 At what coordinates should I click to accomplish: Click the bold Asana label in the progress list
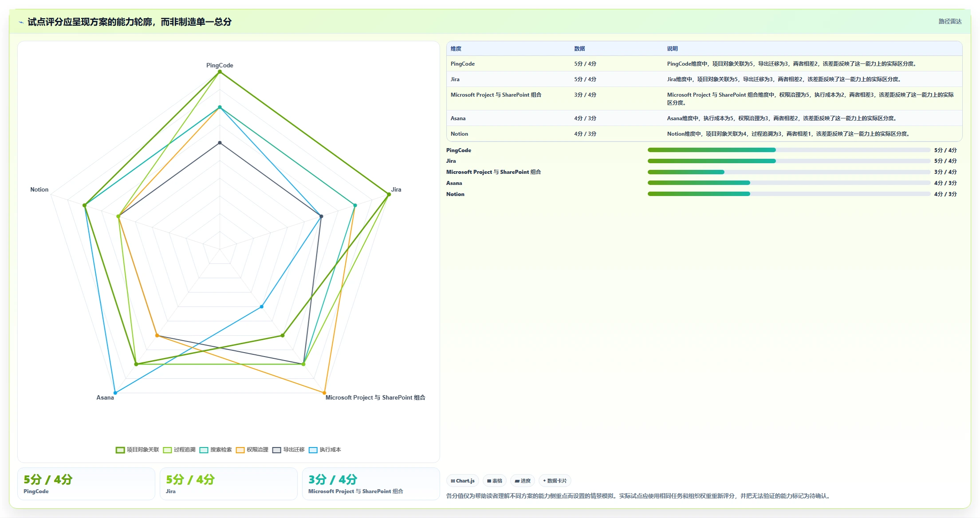coord(454,183)
